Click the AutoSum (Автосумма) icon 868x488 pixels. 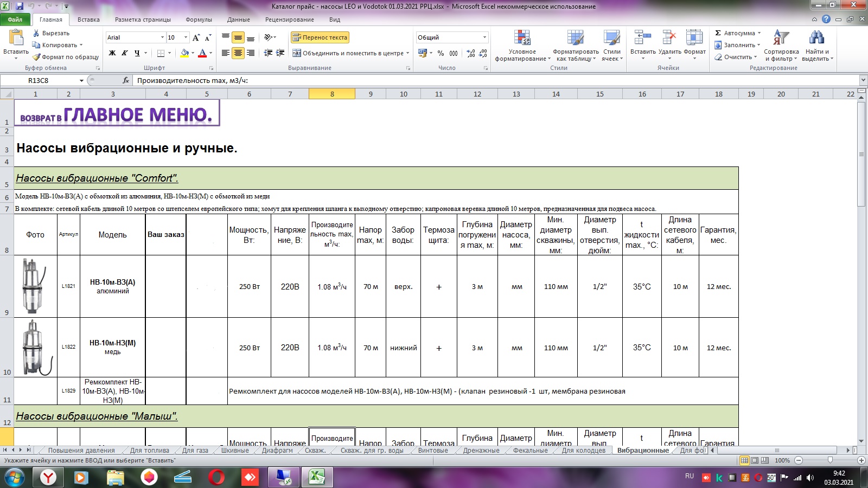pyautogui.click(x=718, y=33)
